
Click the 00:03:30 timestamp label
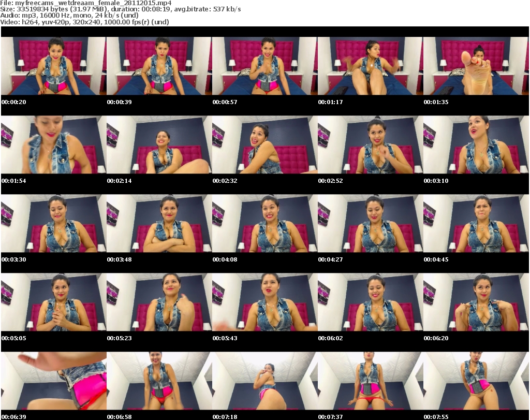coord(14,259)
